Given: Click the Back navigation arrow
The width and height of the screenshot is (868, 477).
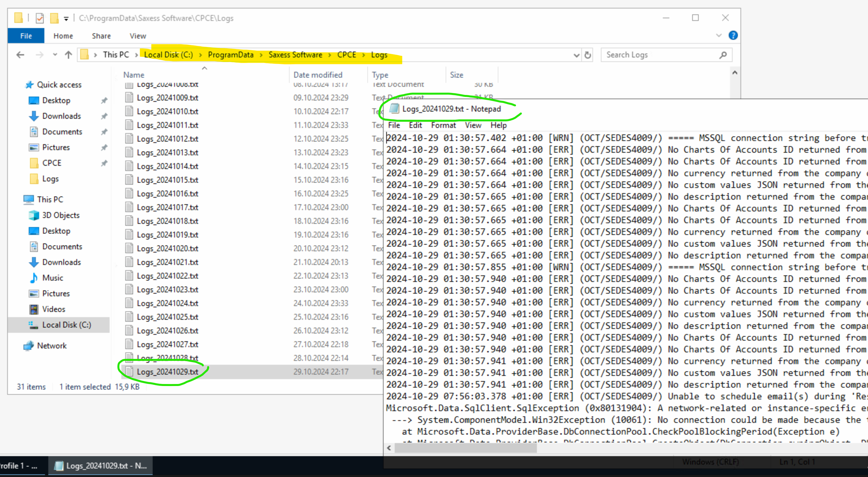Looking at the screenshot, I should coord(20,54).
